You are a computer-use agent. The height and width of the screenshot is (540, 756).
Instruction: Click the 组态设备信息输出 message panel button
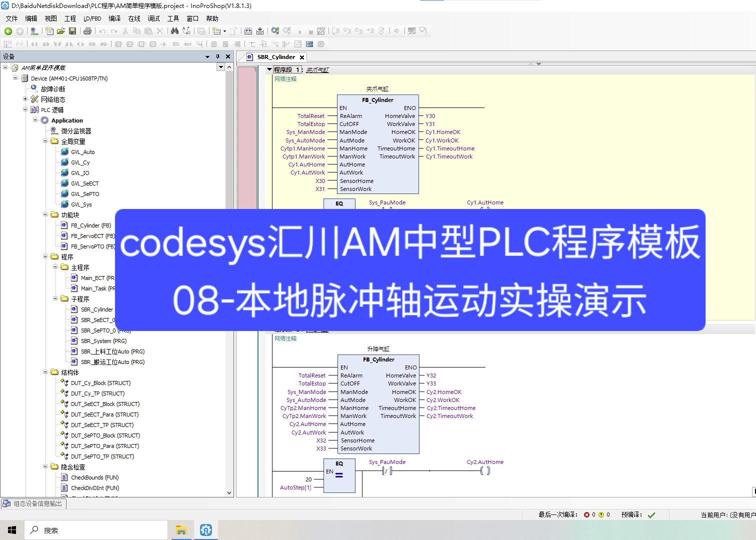pos(34,503)
